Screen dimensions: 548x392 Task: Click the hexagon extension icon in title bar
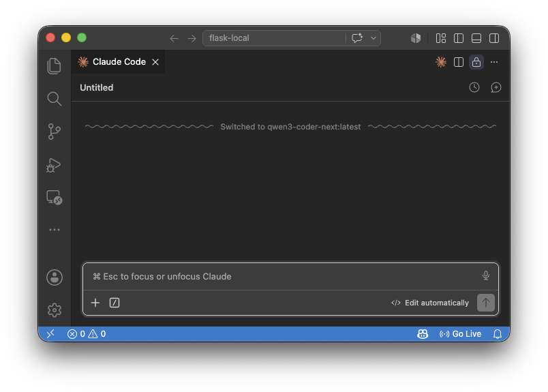416,38
